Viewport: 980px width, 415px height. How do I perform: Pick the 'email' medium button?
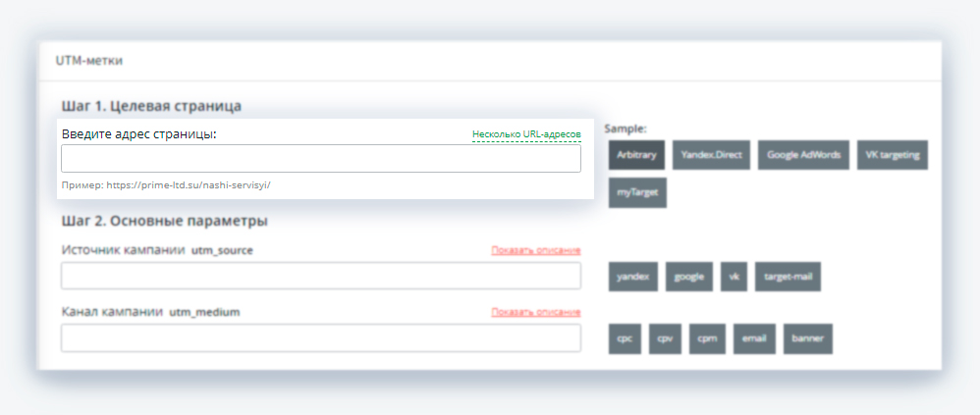(x=753, y=338)
